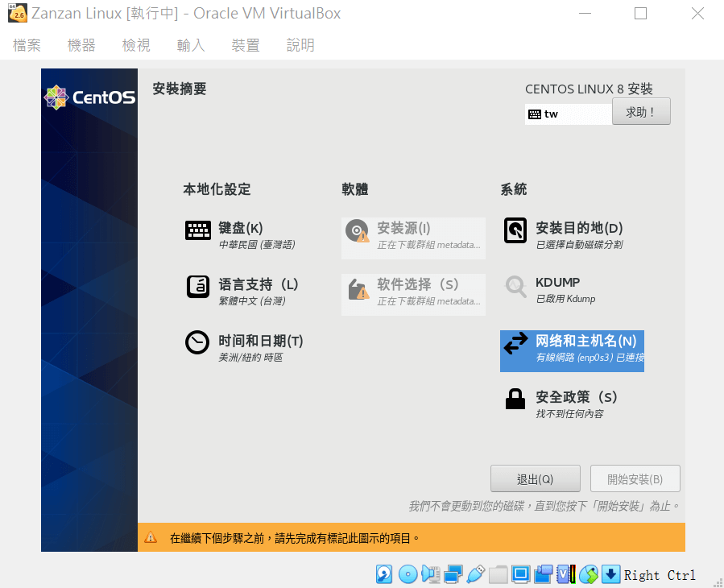Click VirtualBox CPU execution indicator icon
The image size is (724, 588).
click(x=566, y=574)
